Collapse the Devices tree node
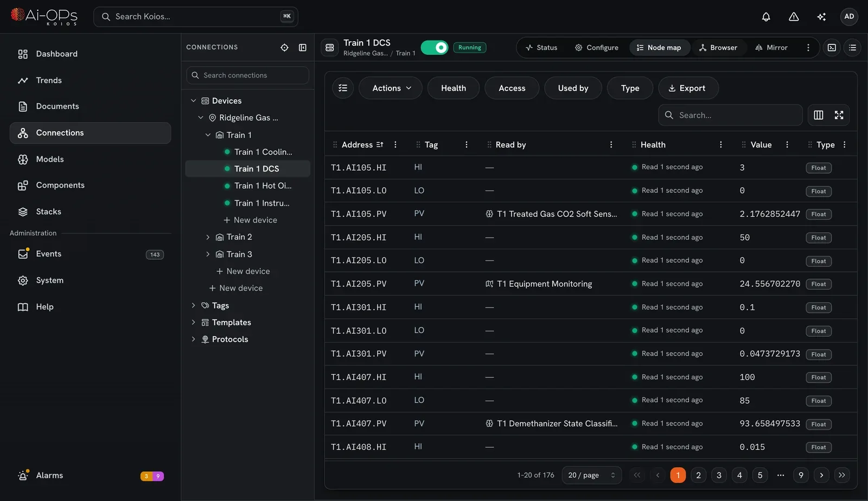The height and width of the screenshot is (501, 868). pyautogui.click(x=193, y=101)
